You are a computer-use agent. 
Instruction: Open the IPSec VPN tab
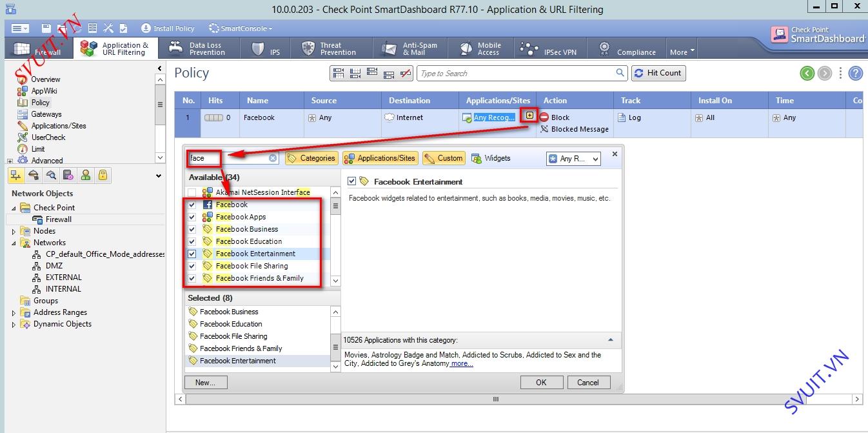click(550, 49)
